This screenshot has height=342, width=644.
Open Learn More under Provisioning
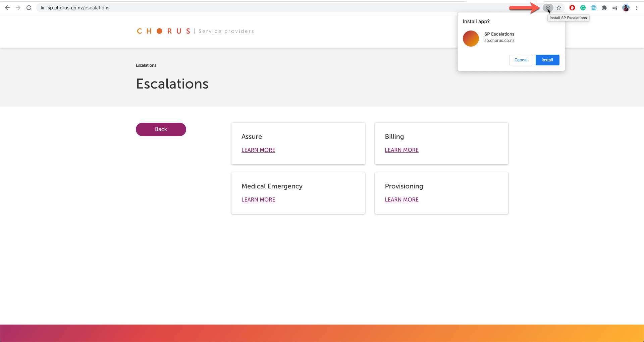click(x=401, y=199)
